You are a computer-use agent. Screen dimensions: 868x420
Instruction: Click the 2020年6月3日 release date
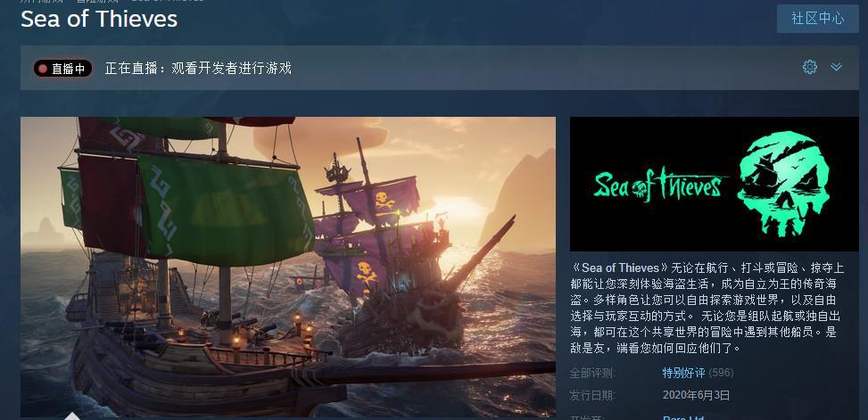(x=696, y=395)
